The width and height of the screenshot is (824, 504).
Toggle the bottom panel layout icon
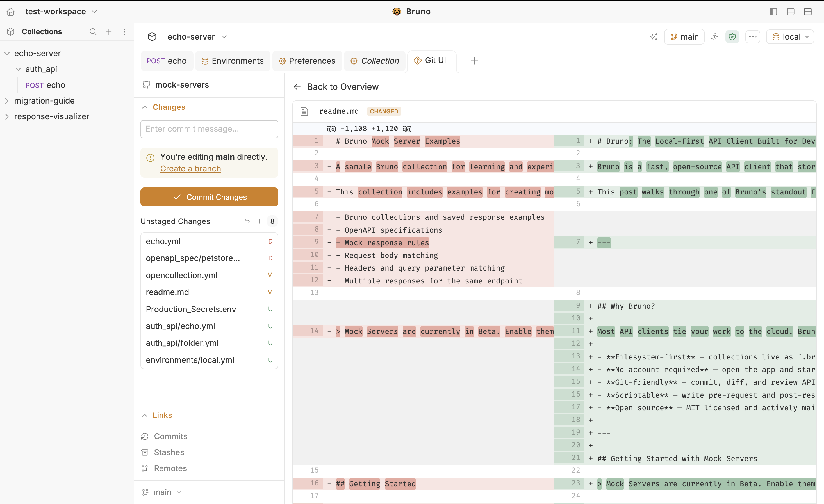click(791, 12)
